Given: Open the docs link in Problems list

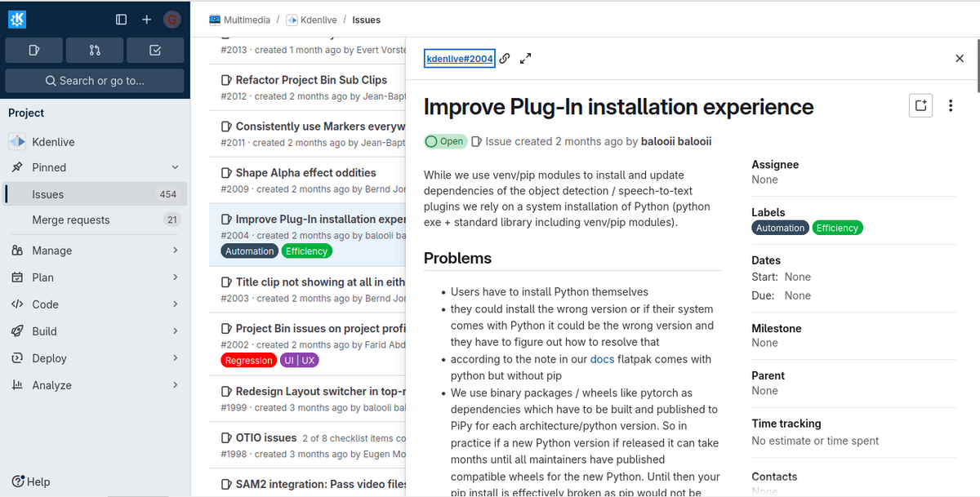Looking at the screenshot, I should (602, 359).
